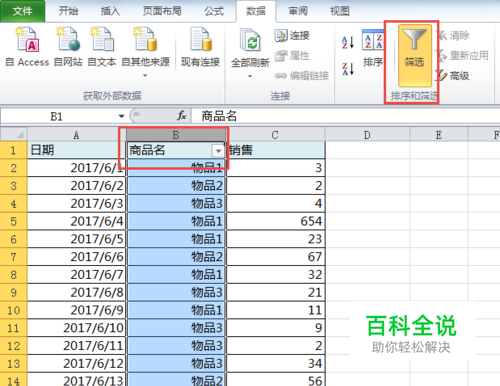Click empty cell D1
Image resolution: width=500 pixels, height=386 pixels.
coord(367,150)
